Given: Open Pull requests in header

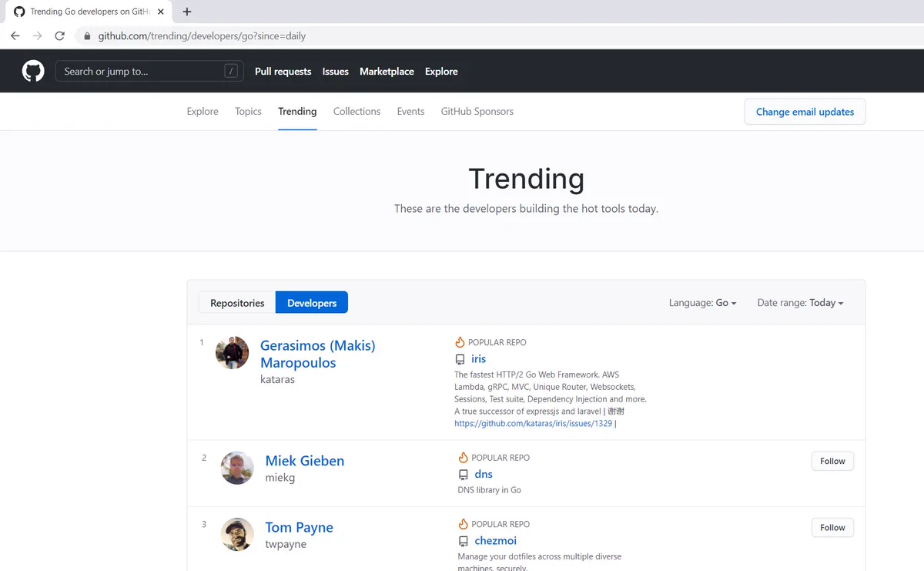Looking at the screenshot, I should pos(283,72).
